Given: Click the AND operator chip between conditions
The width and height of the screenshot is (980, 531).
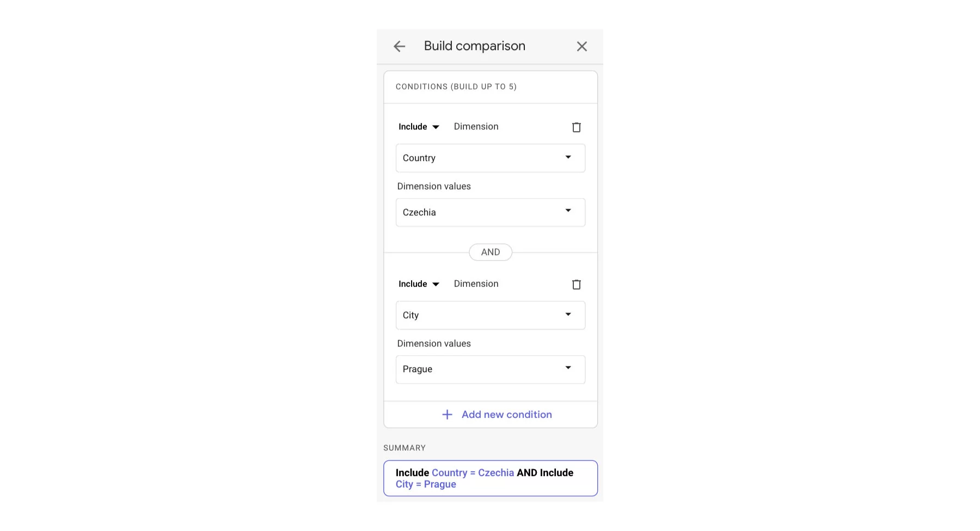Looking at the screenshot, I should 490,252.
